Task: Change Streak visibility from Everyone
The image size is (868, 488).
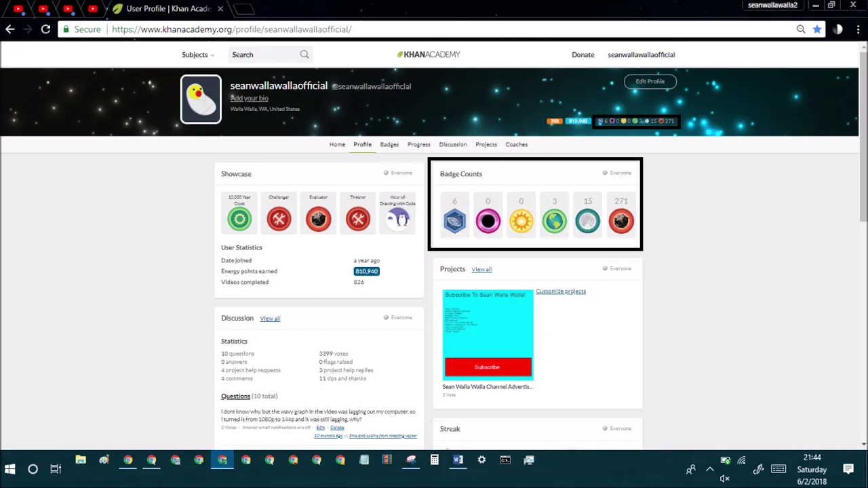Action: 616,428
